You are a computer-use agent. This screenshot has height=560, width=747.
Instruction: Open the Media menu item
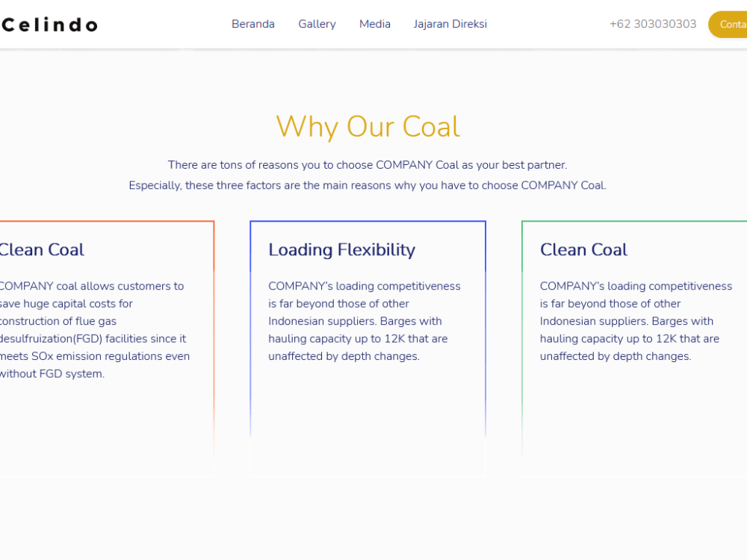(374, 24)
